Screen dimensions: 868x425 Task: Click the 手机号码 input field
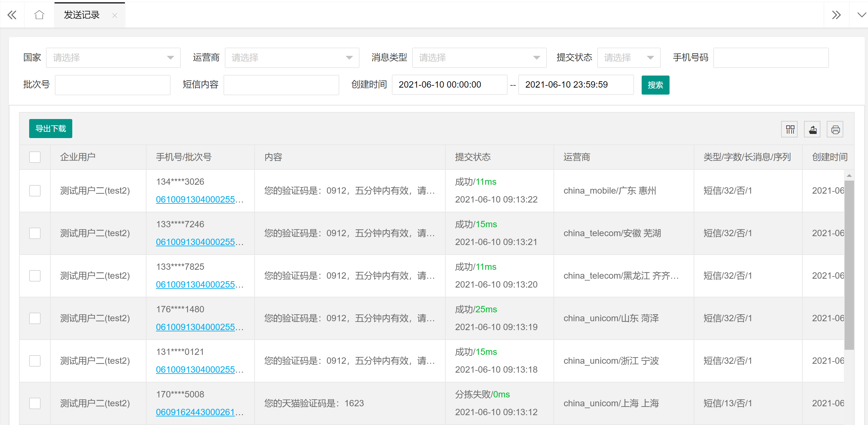[771, 58]
